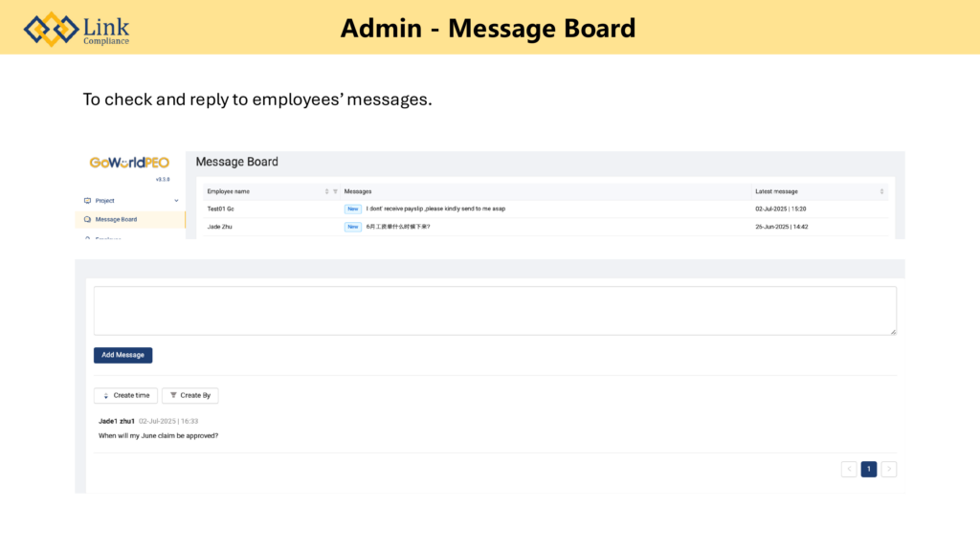Sort messages by Create time
Viewport: 980px width, 551px height.
pos(125,395)
